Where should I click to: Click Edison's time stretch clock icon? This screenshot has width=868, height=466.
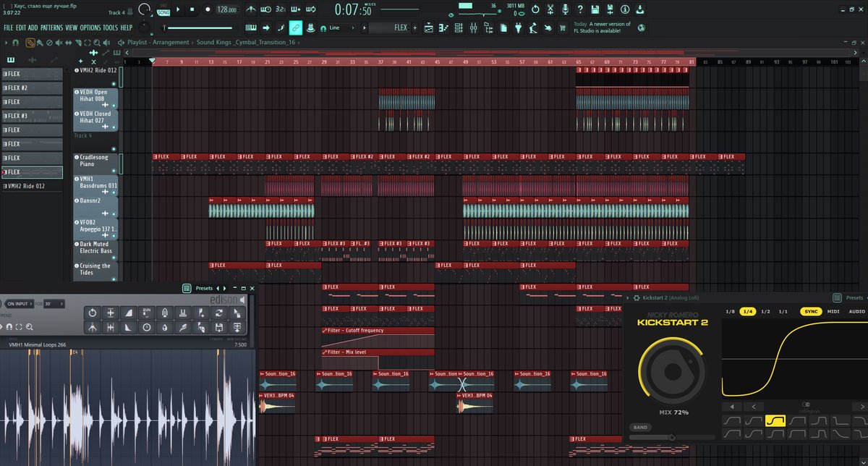pyautogui.click(x=147, y=327)
